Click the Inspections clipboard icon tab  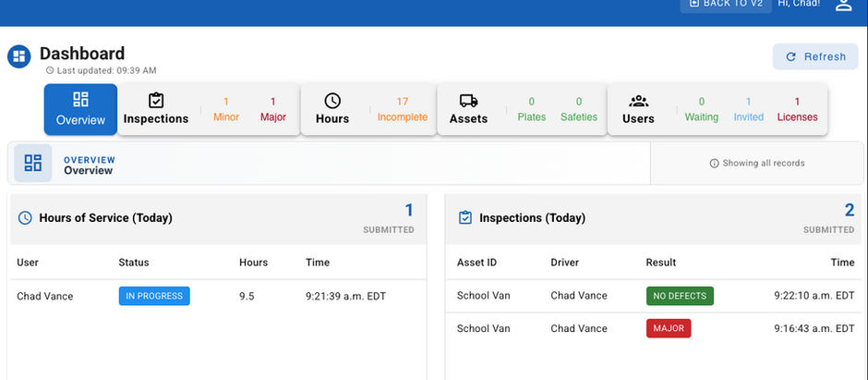coord(156,100)
